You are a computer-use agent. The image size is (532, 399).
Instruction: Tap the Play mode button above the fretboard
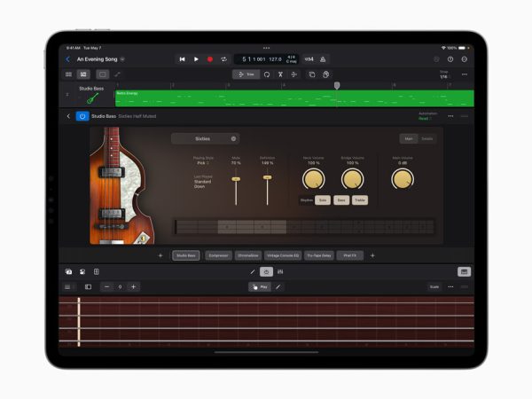(259, 286)
